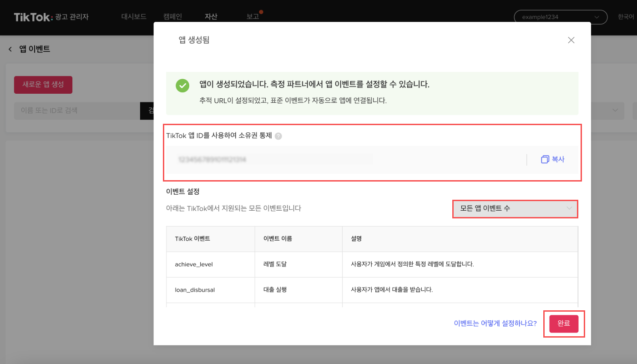Go back using the arrow beside 앱 이벤트
The width and height of the screenshot is (637, 364).
tap(10, 49)
